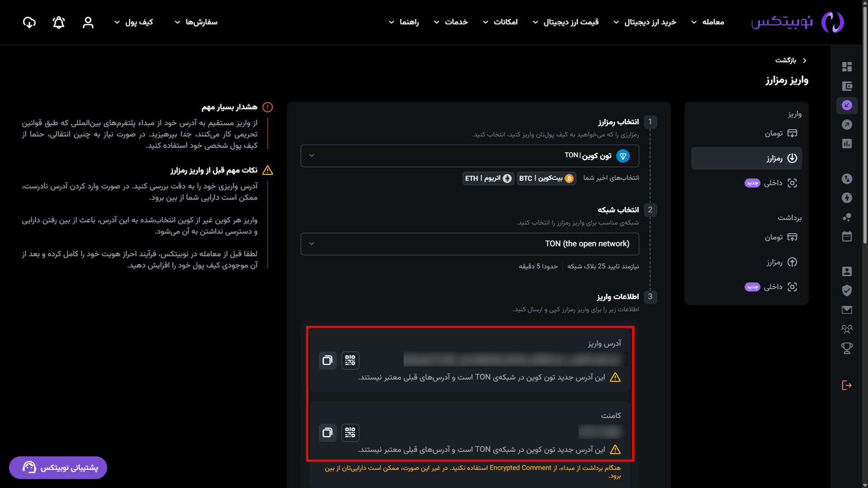Show QR code for deposit address
The width and height of the screenshot is (868, 488).
[x=350, y=360]
